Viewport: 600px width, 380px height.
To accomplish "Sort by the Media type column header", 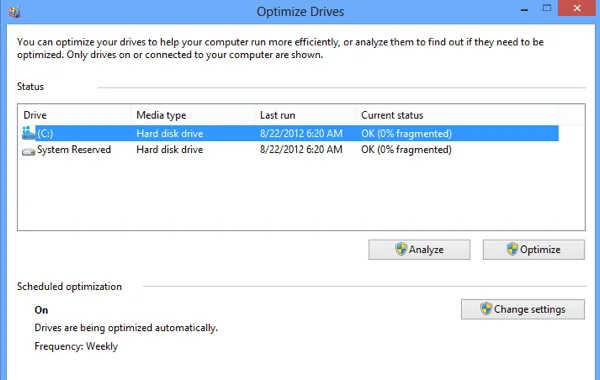I will pos(193,115).
